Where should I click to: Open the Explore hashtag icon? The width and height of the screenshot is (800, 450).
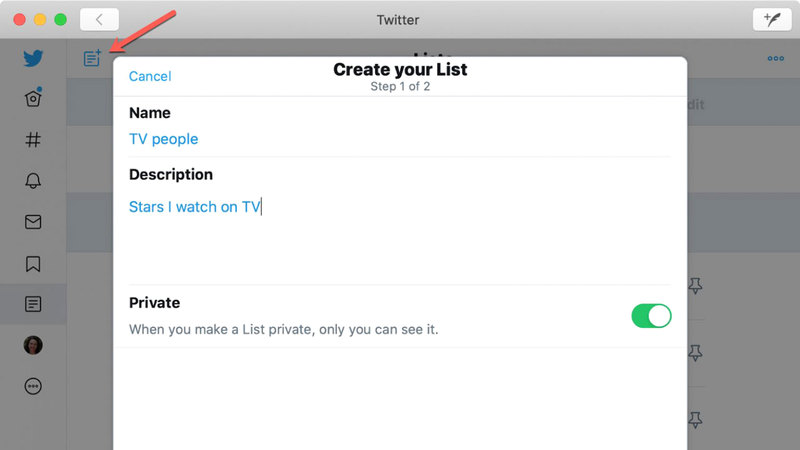click(33, 140)
